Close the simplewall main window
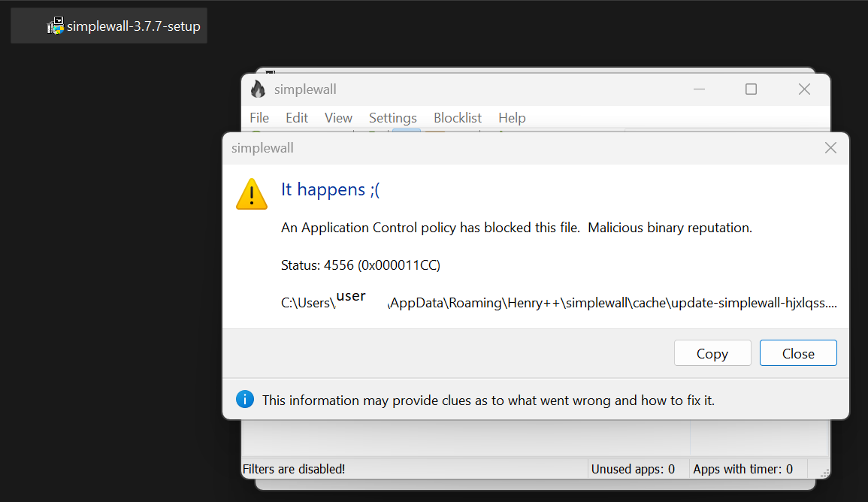This screenshot has height=502, width=868. (804, 89)
